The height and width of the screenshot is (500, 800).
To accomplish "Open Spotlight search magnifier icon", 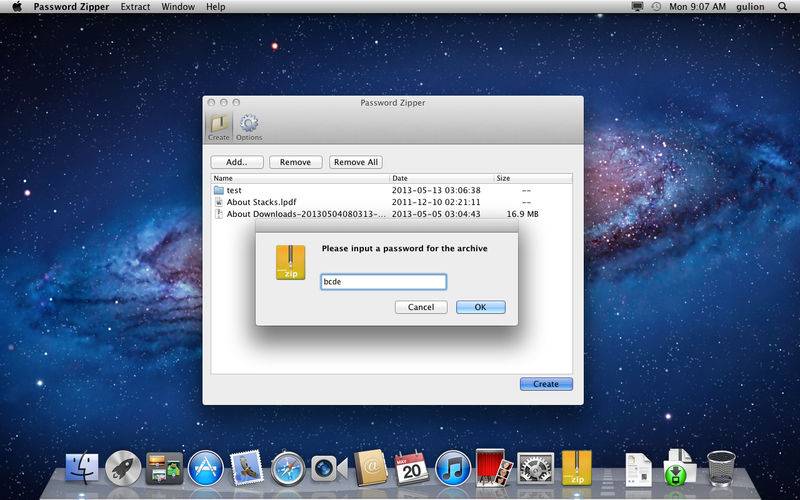I will [782, 7].
